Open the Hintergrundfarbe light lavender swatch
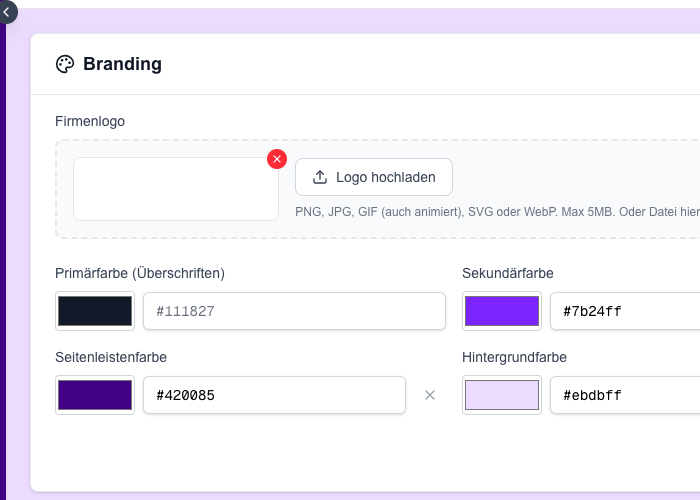Viewport: 700px width, 500px height. point(502,395)
